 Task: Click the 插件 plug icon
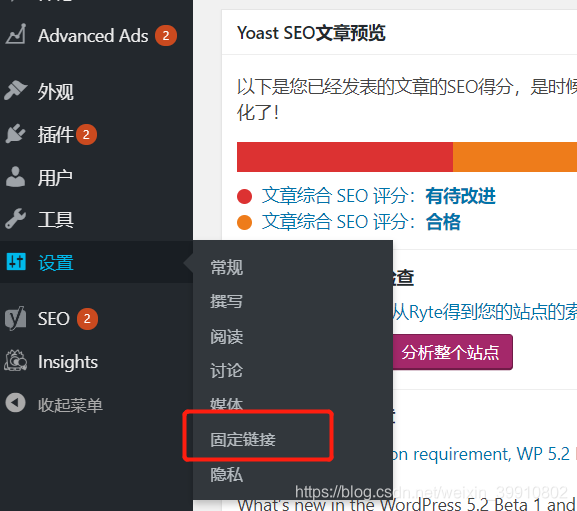point(16,134)
